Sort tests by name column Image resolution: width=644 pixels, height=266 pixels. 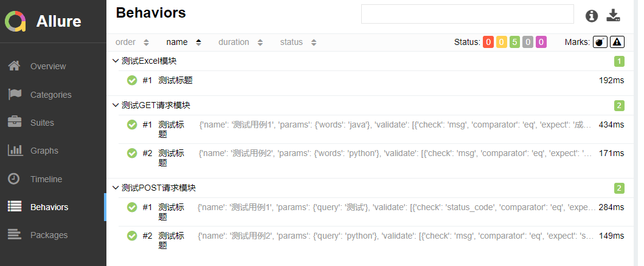184,43
